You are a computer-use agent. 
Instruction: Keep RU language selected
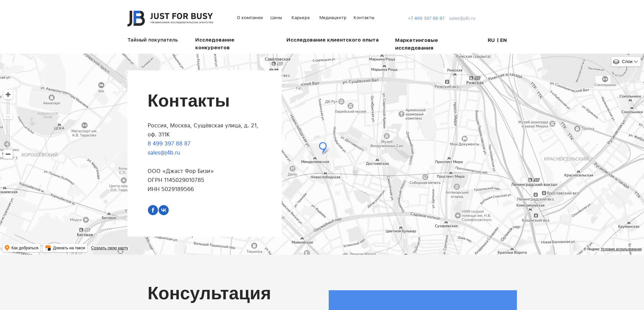(491, 40)
